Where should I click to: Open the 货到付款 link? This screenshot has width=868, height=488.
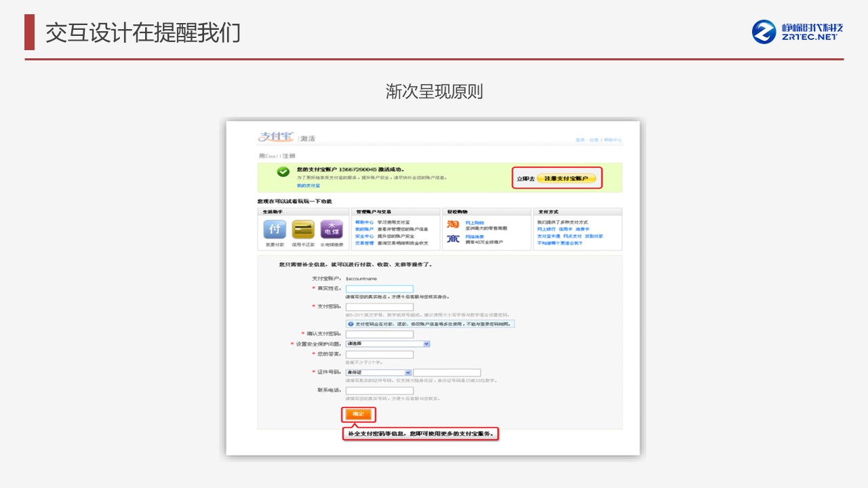coord(594,236)
